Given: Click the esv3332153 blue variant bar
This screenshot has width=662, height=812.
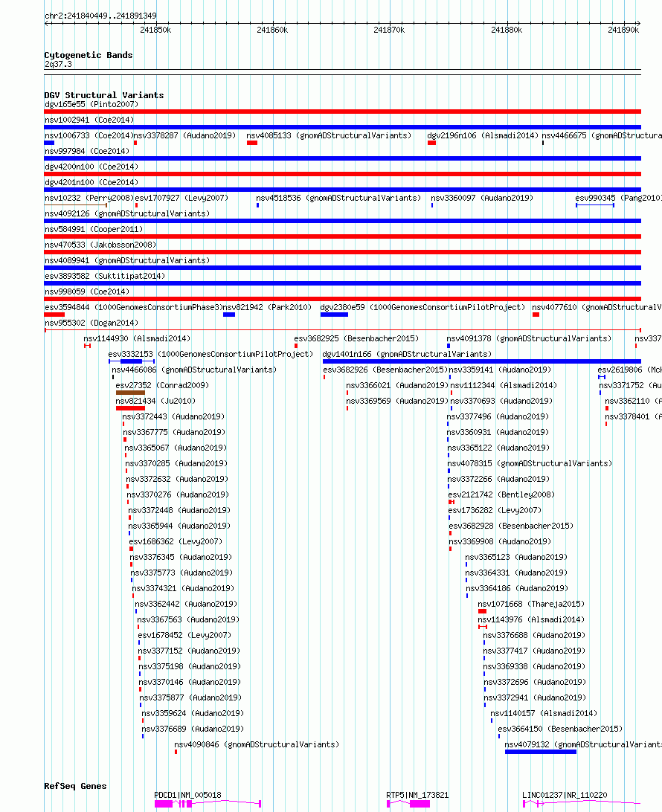Looking at the screenshot, I should (132, 361).
